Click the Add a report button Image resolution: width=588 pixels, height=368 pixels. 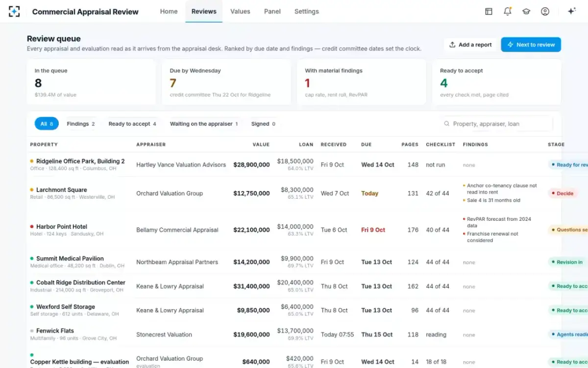470,45
